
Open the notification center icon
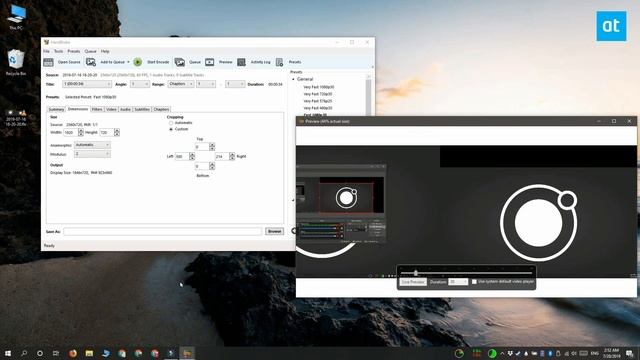pos(630,353)
